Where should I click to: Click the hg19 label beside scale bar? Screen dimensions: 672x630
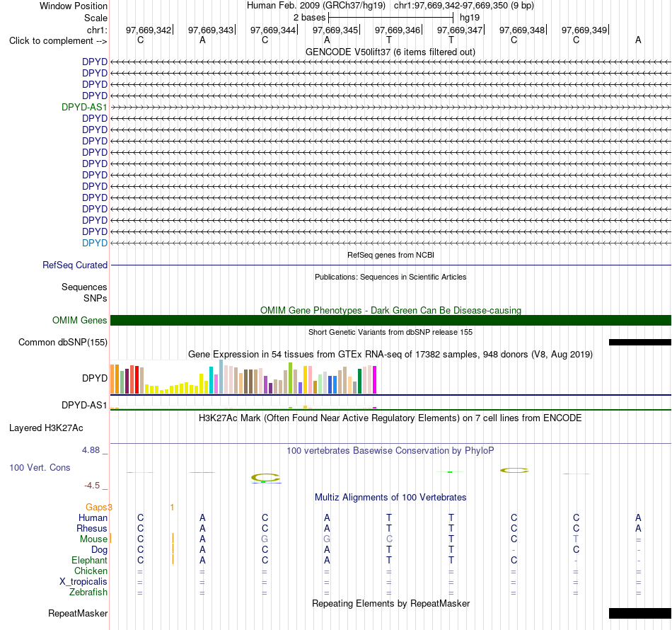pos(469,18)
